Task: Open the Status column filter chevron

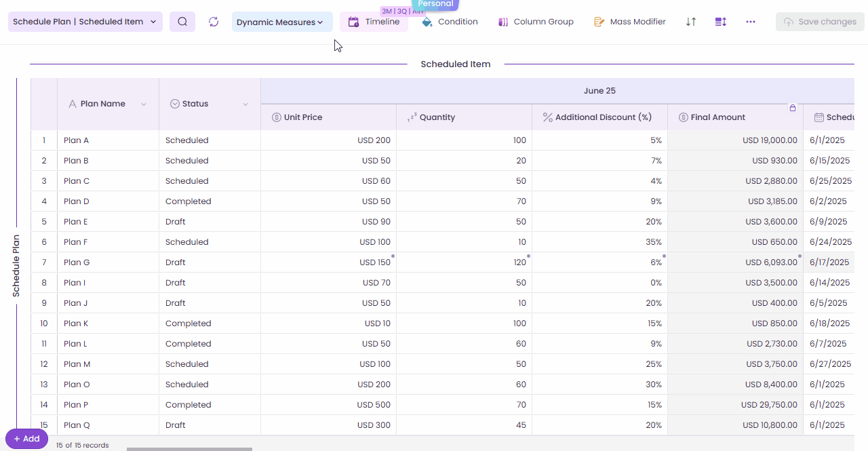Action: pyautogui.click(x=245, y=104)
